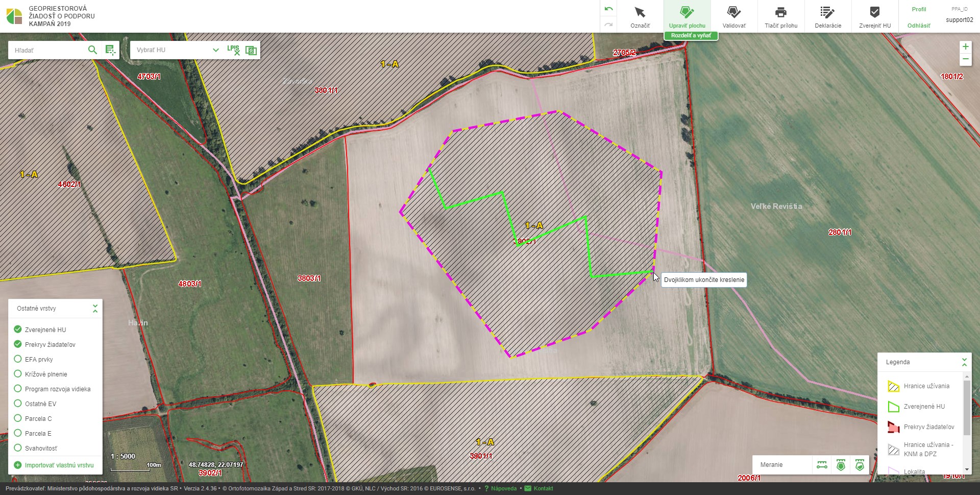Enable the Parcela C layer
The height and width of the screenshot is (495, 980).
pos(18,418)
